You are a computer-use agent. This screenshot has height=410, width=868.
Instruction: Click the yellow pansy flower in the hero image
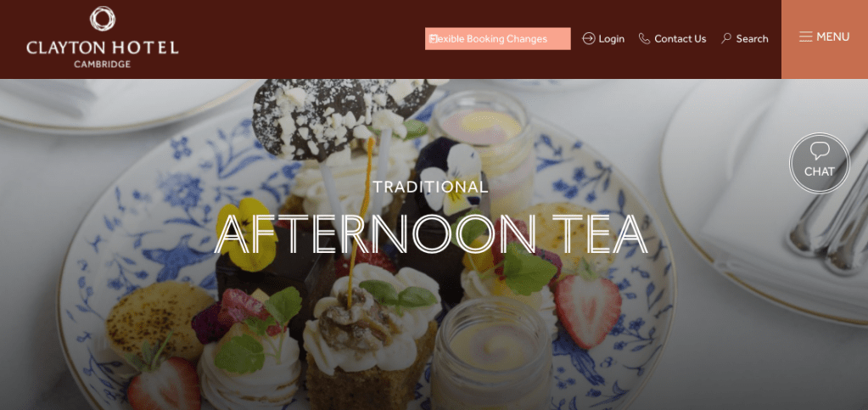tap(244, 233)
